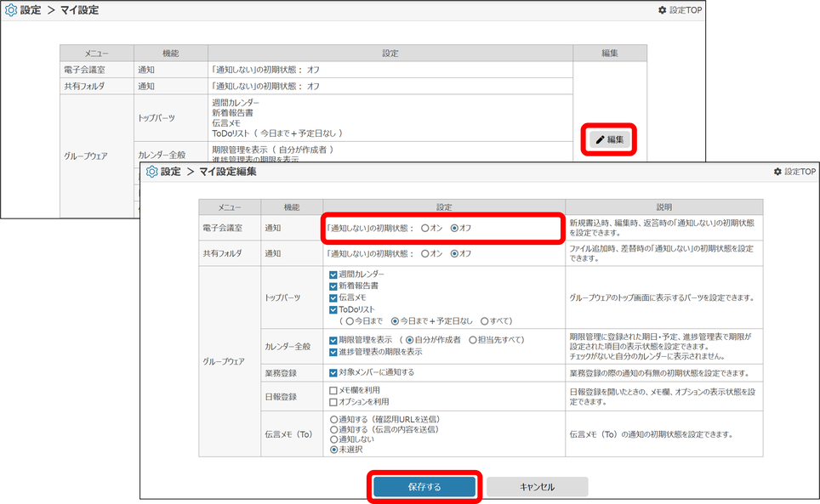Enable the オプションを利用 checkbox

coord(333,401)
